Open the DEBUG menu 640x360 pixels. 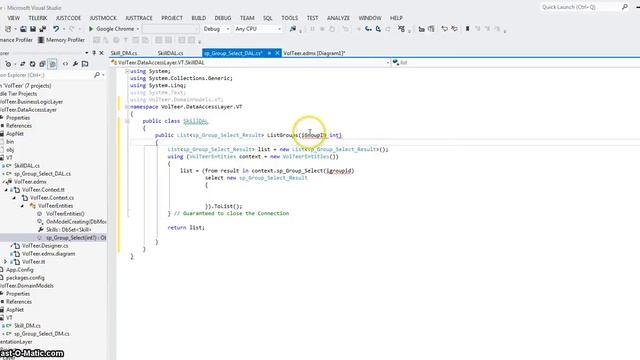222,18
